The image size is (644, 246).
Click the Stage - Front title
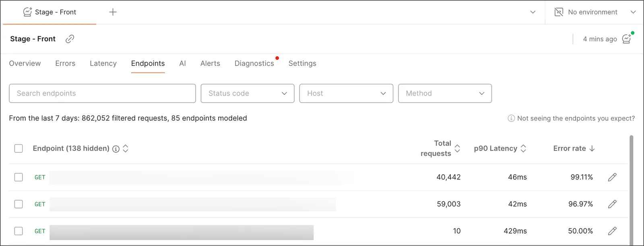point(33,39)
